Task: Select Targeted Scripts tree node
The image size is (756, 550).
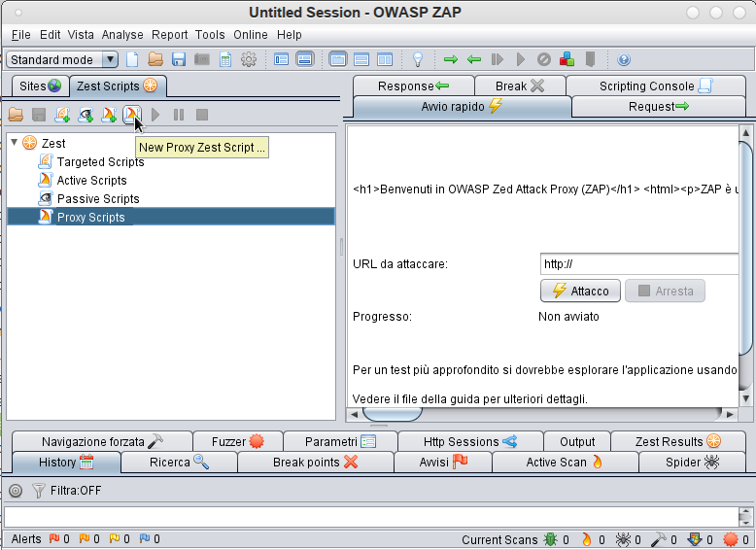Action: [100, 162]
